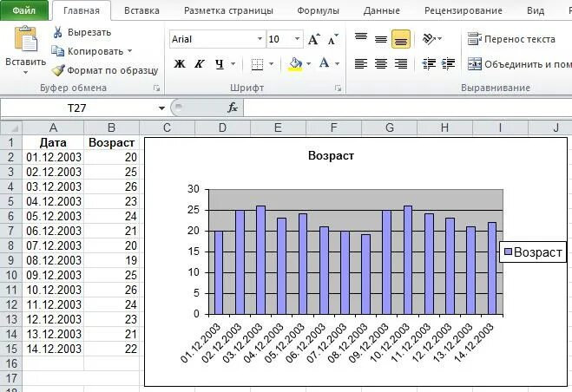Image resolution: width=572 pixels, height=392 pixels.
Task: Switch to the Вставка tab
Action: (x=141, y=10)
